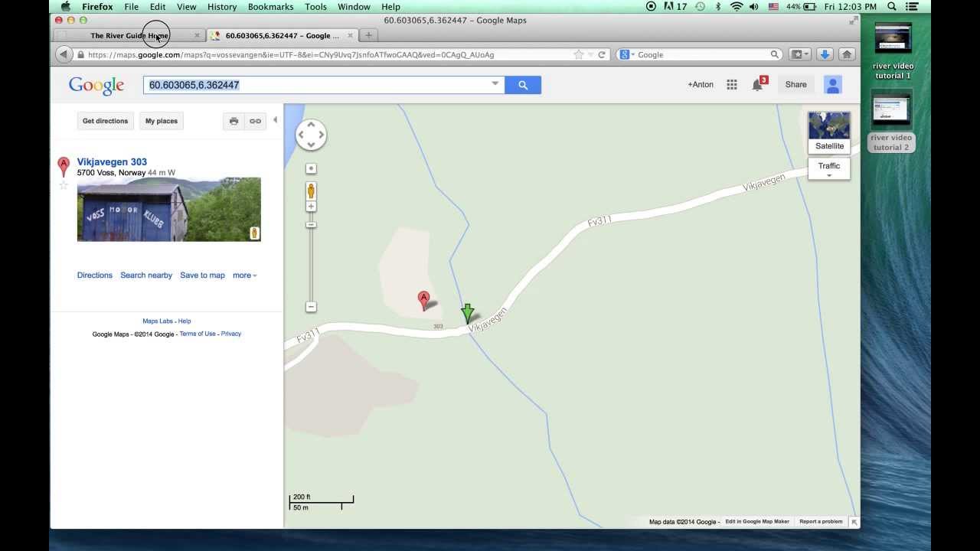
Task: Star the Vikjavegen 303 result
Action: click(x=64, y=185)
